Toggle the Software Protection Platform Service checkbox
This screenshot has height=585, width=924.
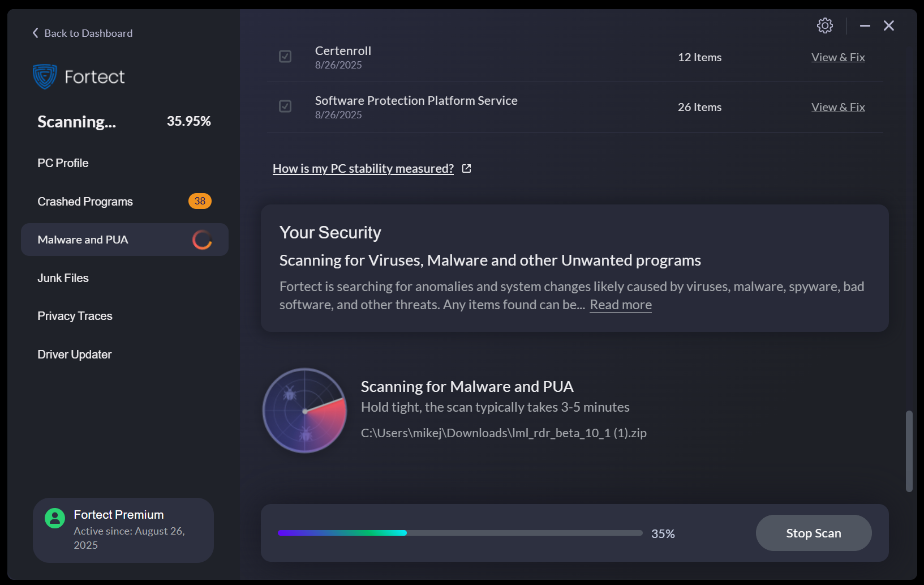pyautogui.click(x=285, y=106)
